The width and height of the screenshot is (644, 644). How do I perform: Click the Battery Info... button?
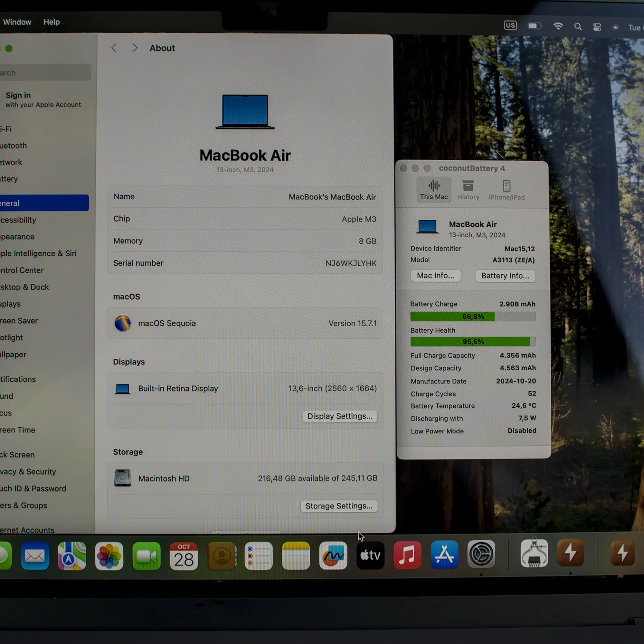[505, 276]
